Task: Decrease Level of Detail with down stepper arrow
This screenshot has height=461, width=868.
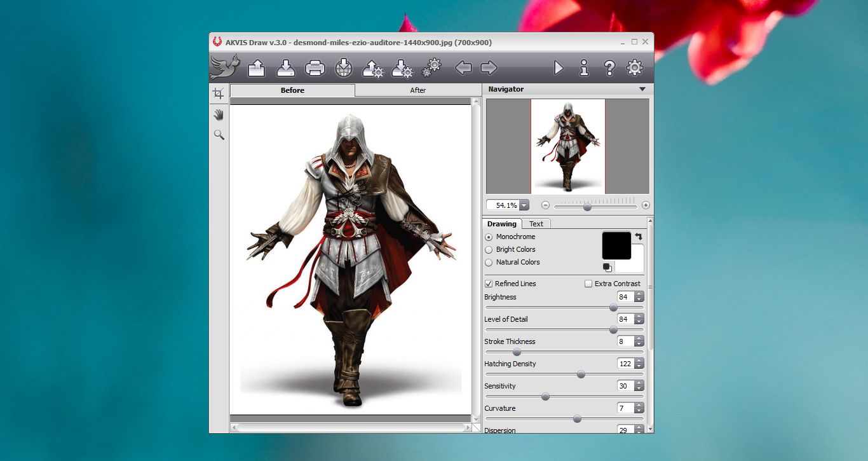Action: pos(639,322)
